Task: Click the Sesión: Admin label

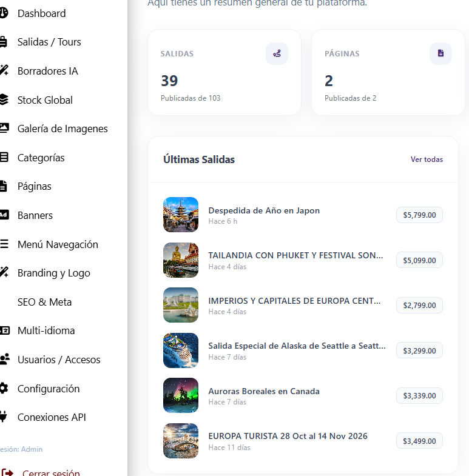Action: 21,449
